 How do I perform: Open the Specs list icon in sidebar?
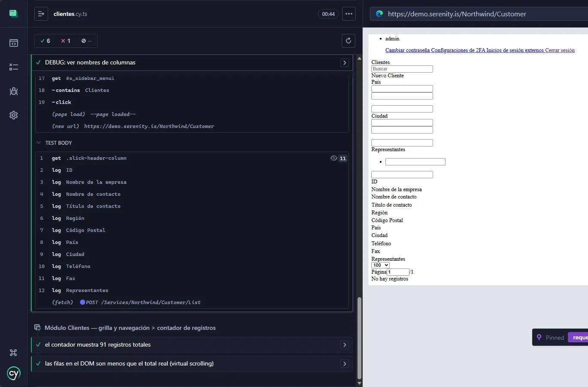coord(14,43)
